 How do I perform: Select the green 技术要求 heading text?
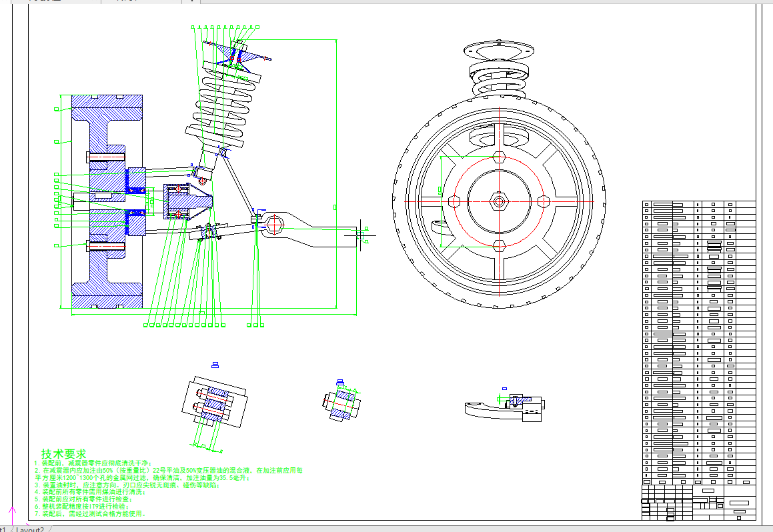pos(63,453)
